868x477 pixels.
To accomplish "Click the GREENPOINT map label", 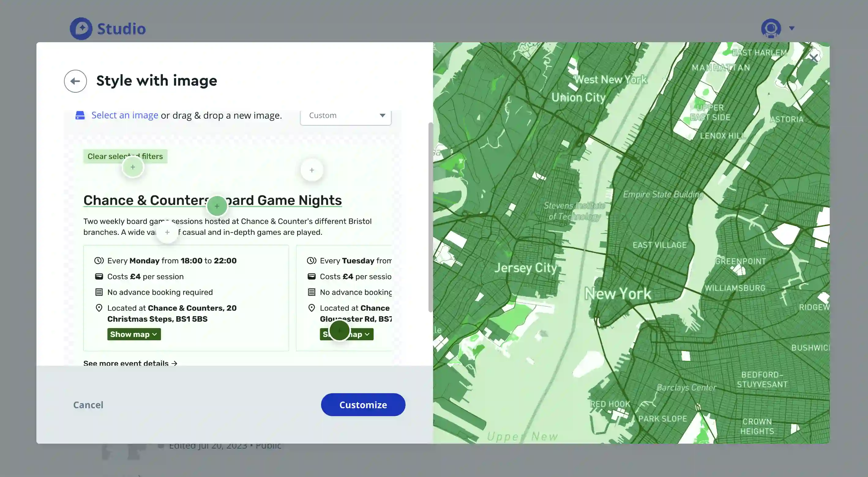I will pyautogui.click(x=741, y=261).
